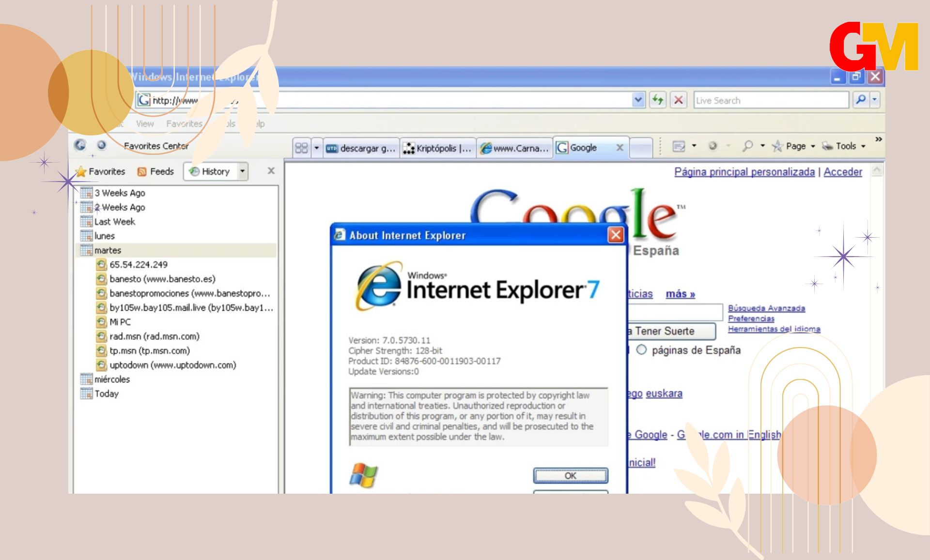Image resolution: width=930 pixels, height=560 pixels.
Task: Close the About Internet Explorer dialog
Action: pyautogui.click(x=616, y=235)
